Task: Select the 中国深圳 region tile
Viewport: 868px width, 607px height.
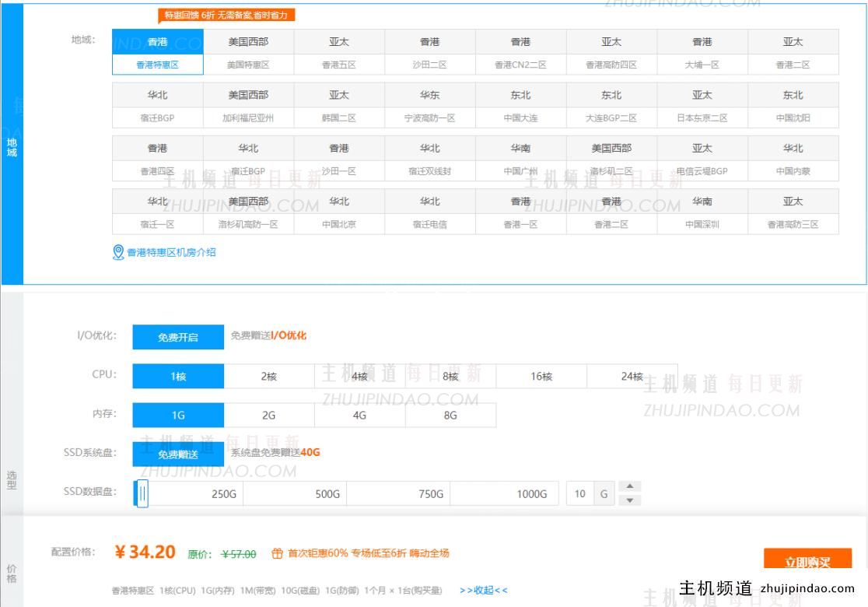Action: (702, 212)
